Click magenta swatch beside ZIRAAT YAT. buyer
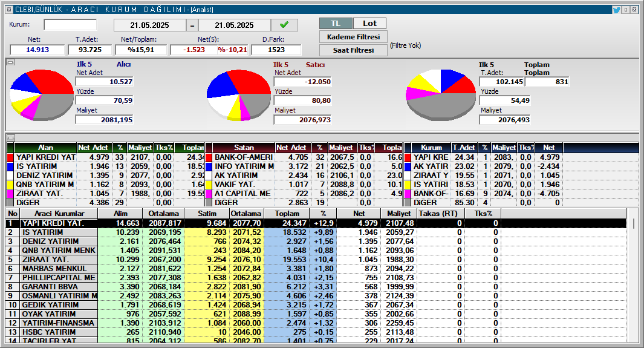The width and height of the screenshot is (644, 348). coord(11,194)
